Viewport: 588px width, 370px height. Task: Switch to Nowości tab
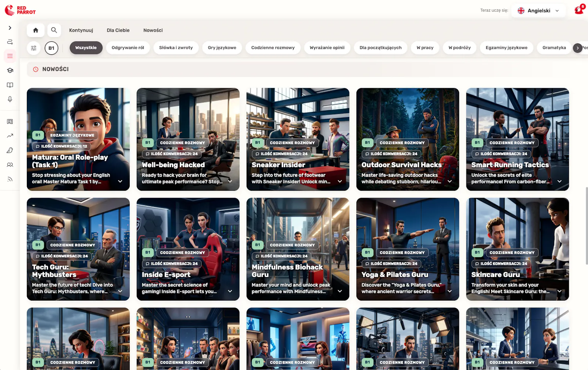pos(153,30)
